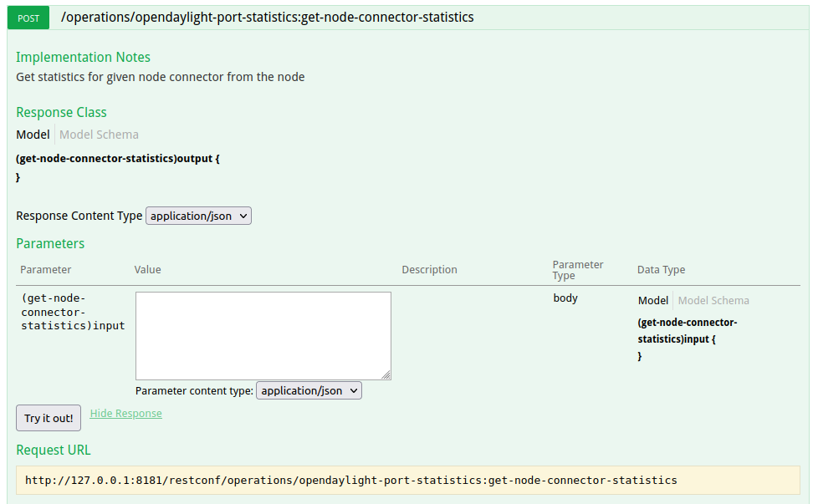This screenshot has height=504, width=818.
Task: Click the Implementation Notes heading
Action: point(83,57)
